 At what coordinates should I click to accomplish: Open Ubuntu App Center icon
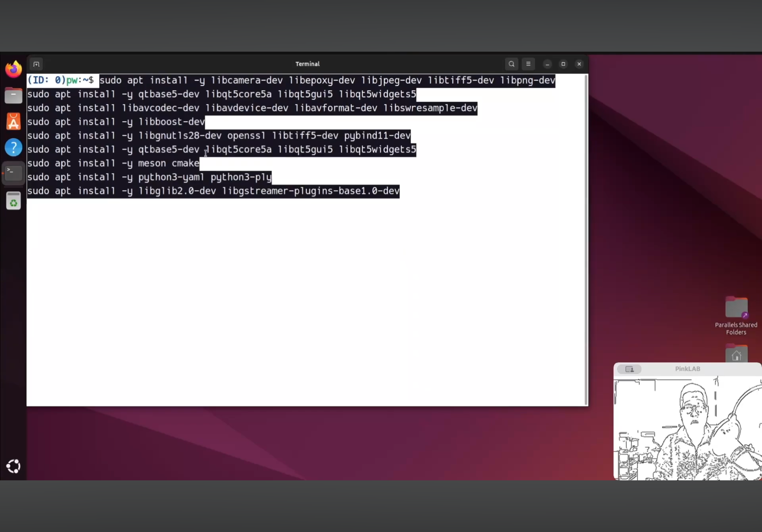click(14, 122)
